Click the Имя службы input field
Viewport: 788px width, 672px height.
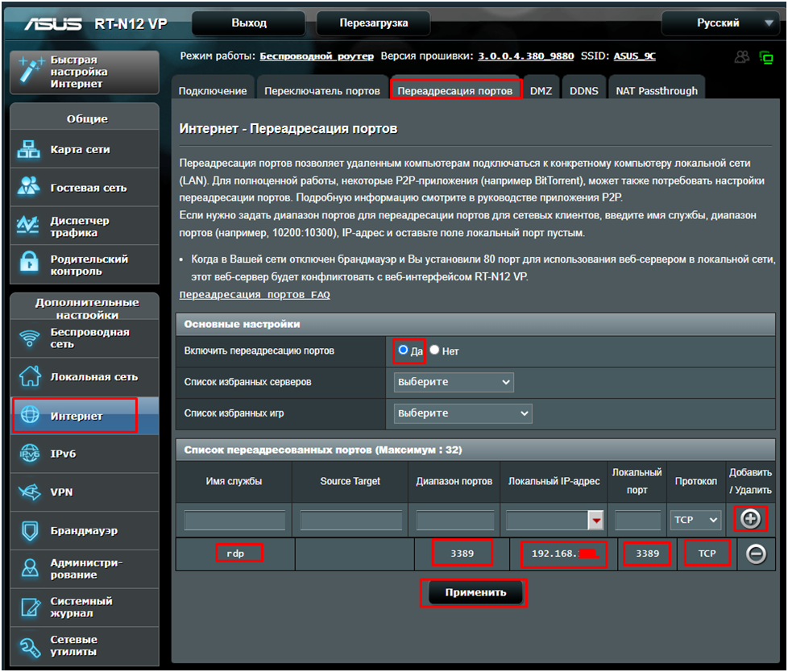coord(234,521)
